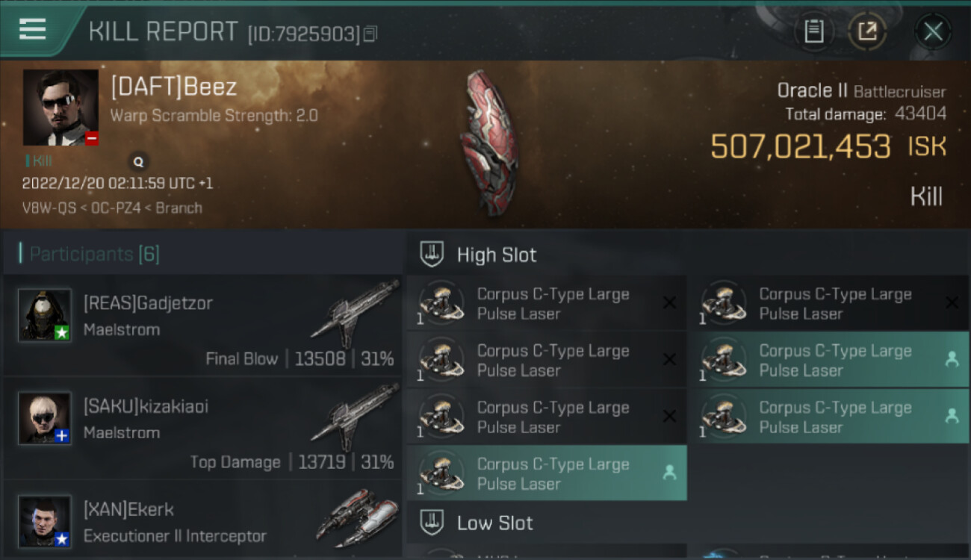Click the person icon on the last right-column laser
971x560 pixels.
(x=952, y=416)
